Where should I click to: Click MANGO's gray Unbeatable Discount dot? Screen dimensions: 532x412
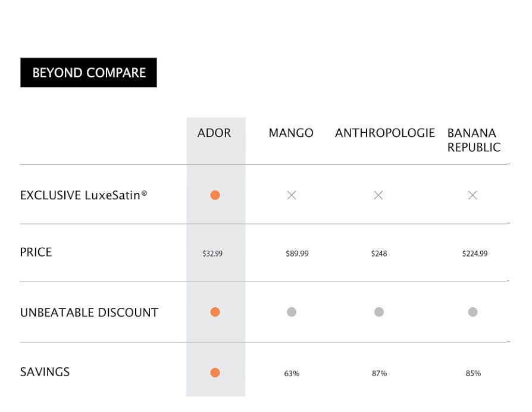[x=292, y=312]
